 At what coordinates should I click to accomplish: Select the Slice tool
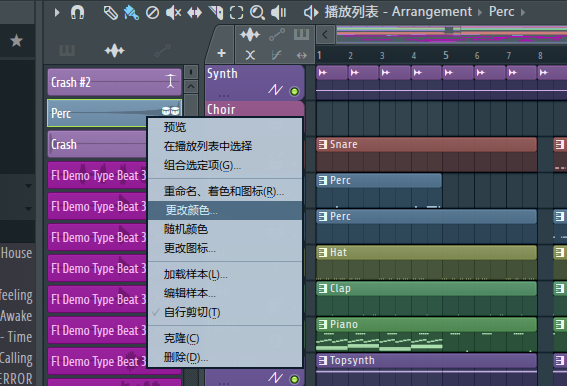click(x=216, y=13)
